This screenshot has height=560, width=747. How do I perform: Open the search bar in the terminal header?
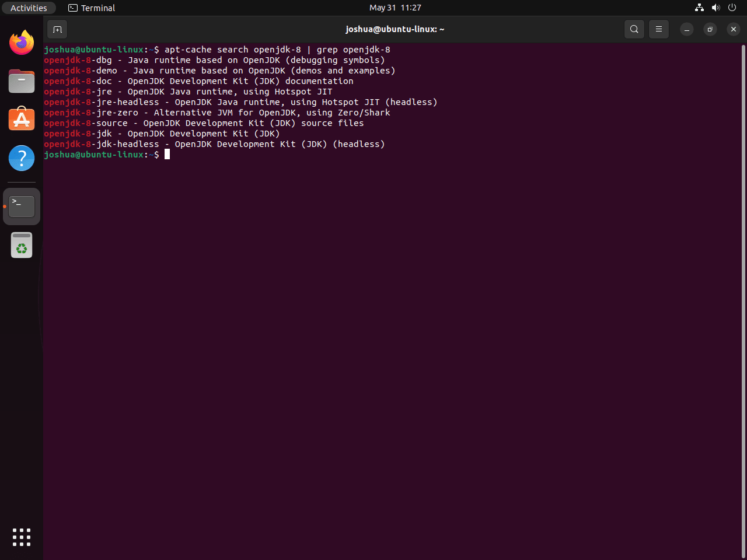point(634,29)
